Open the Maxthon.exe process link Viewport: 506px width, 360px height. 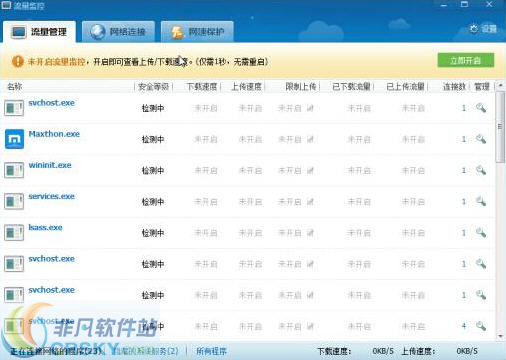54,134
